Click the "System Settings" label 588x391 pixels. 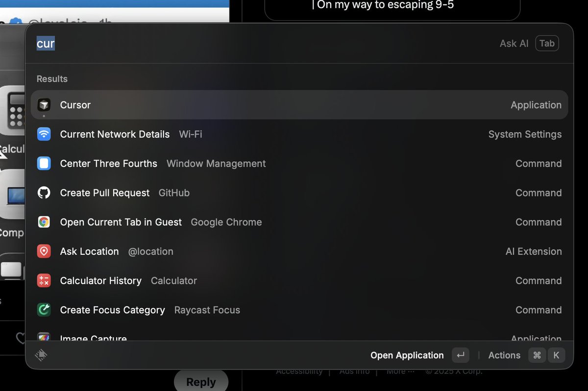point(525,134)
